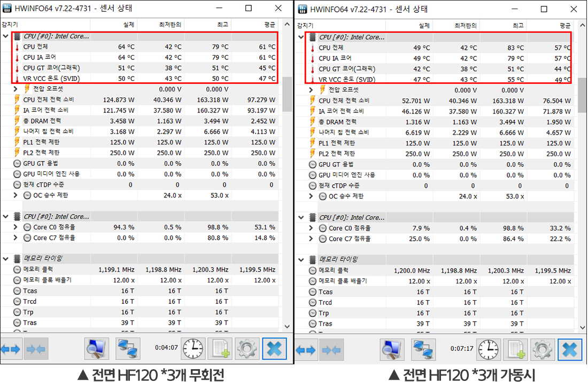Click elapsed time 0:07:17 in right window
This screenshot has height=382, width=588.
coord(462,348)
